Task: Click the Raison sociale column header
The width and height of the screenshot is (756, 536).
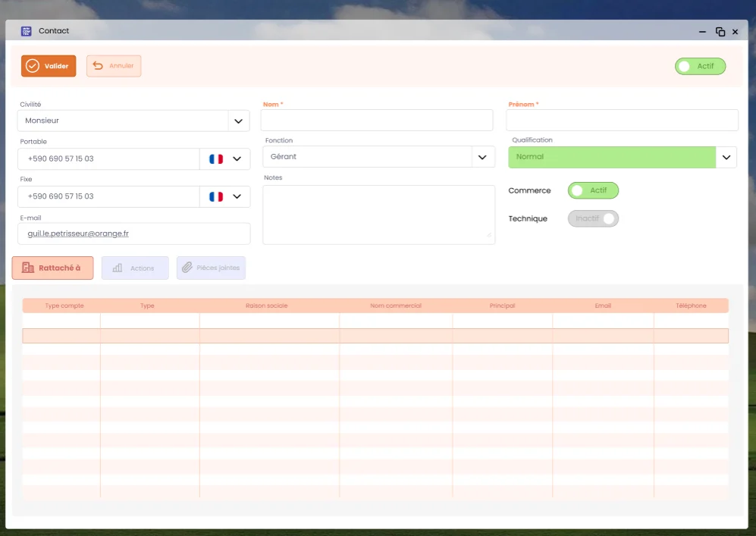Action: pyautogui.click(x=266, y=306)
